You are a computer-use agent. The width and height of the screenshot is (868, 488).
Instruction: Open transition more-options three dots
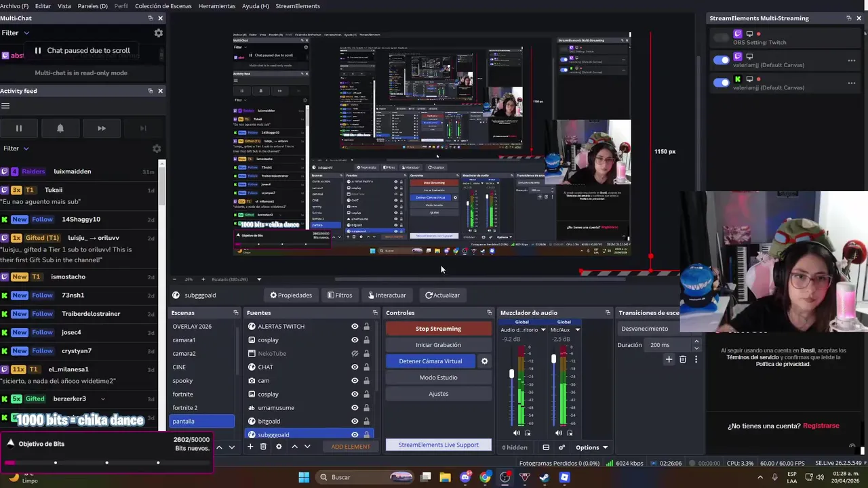[696, 359]
